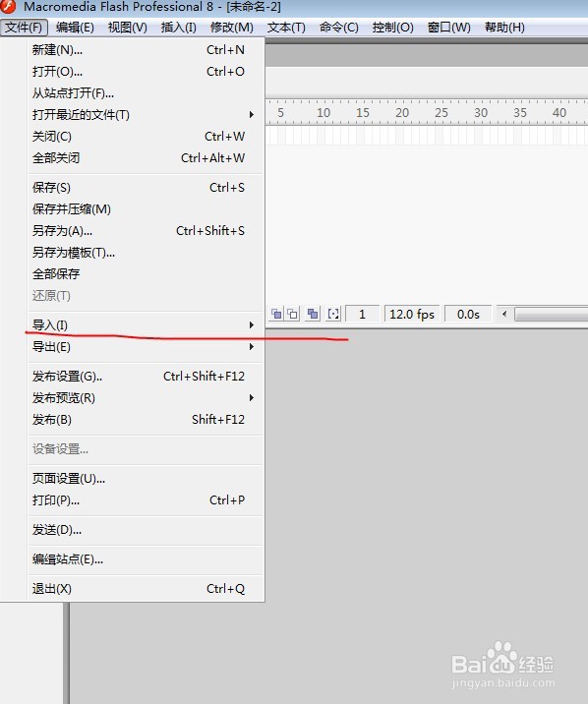Open the 文本(T) menu
The image size is (588, 704).
[286, 28]
